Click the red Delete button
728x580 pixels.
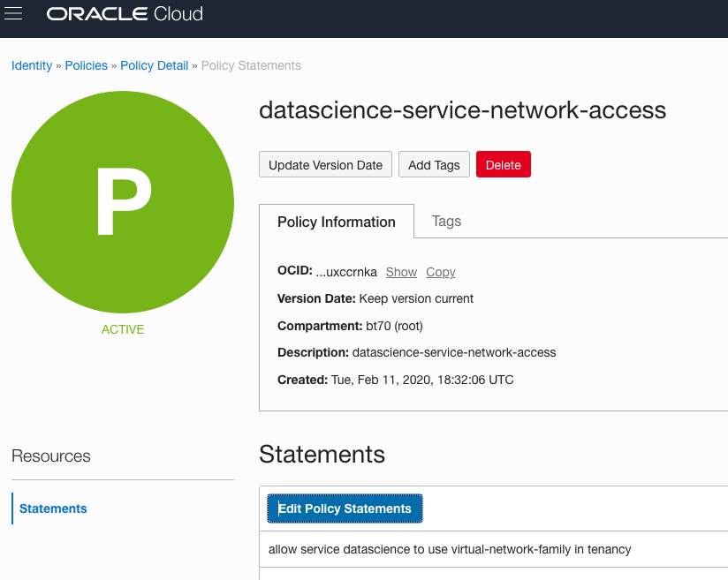tap(503, 165)
